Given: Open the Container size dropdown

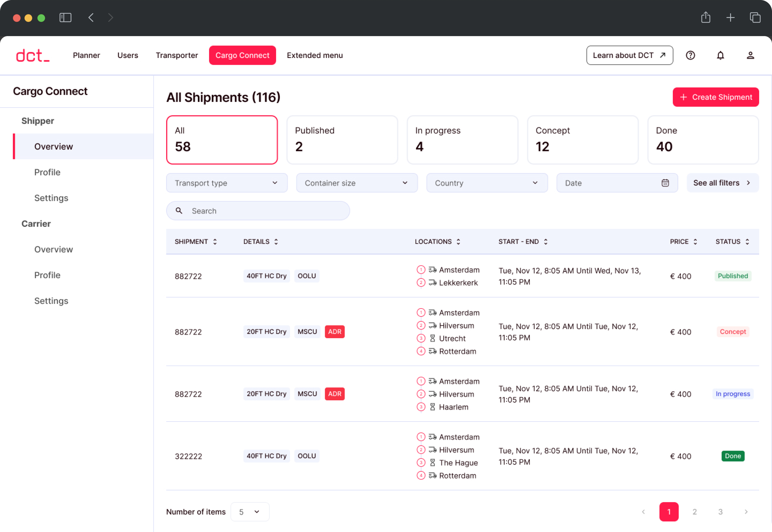Looking at the screenshot, I should [x=357, y=183].
